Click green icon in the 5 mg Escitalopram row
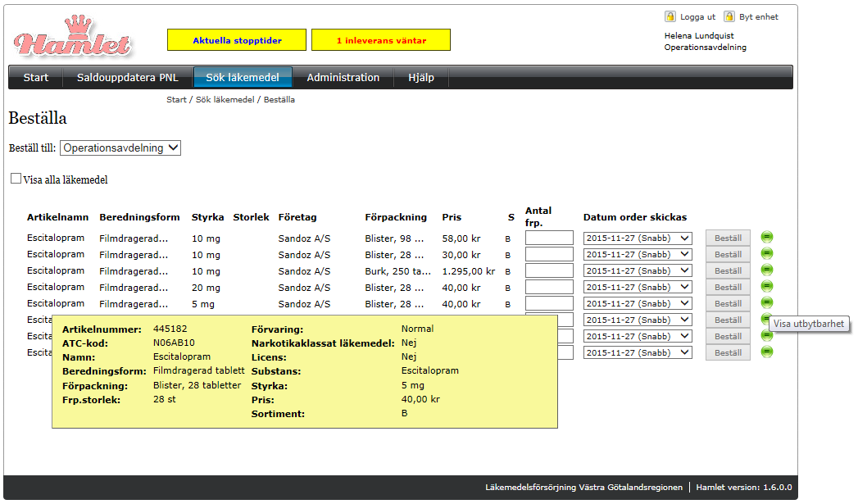858x504 pixels. coord(766,302)
